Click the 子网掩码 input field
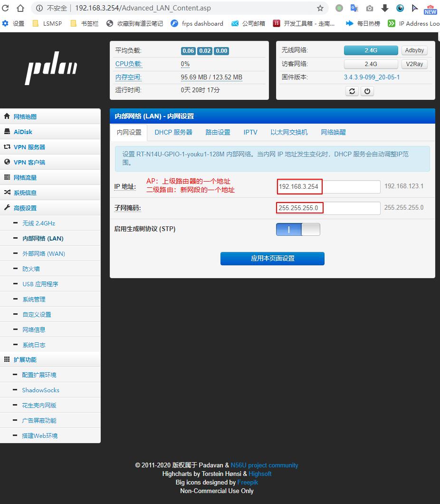Image resolution: width=440 pixels, height=504 pixels. point(328,208)
